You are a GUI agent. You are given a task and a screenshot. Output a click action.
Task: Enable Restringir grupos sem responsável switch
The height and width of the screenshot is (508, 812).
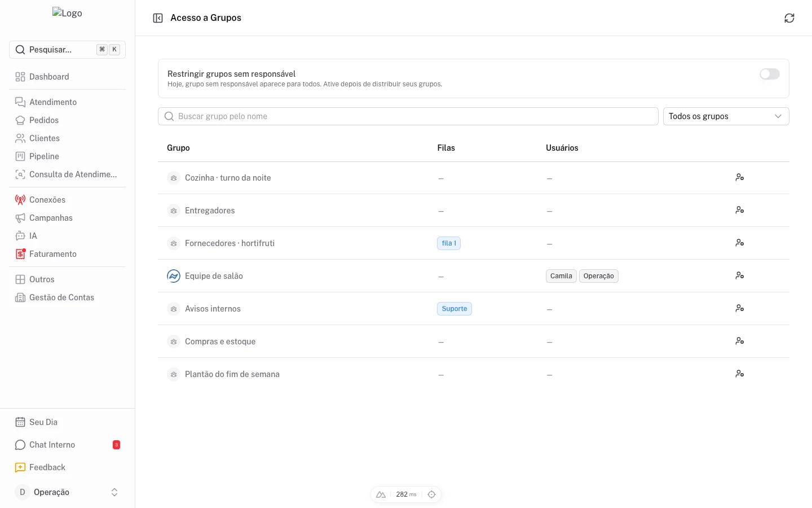(x=769, y=74)
